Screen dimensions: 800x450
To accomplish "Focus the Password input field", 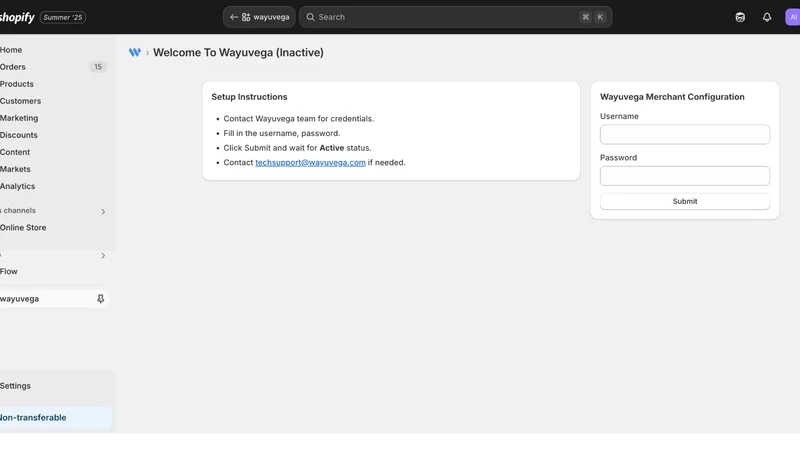I will (x=685, y=176).
